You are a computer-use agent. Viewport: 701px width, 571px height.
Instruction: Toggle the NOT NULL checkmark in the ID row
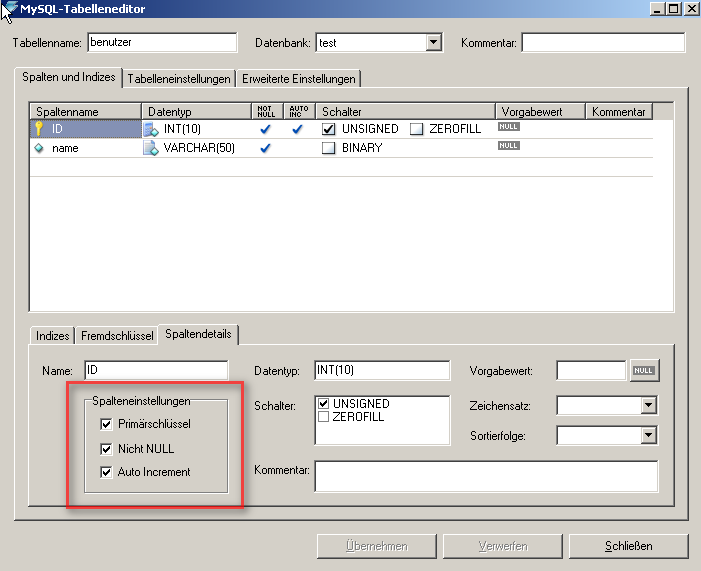[266, 129]
